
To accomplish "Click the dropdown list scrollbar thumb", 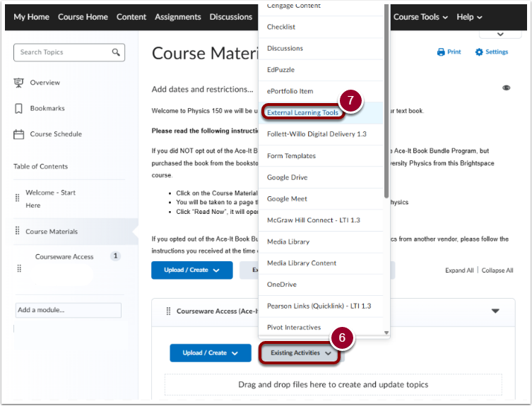I will [386, 102].
